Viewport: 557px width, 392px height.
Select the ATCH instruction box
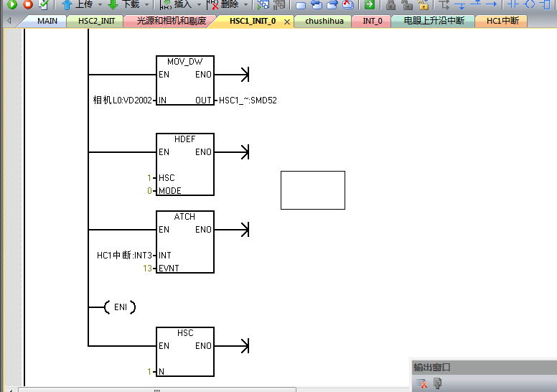pos(184,242)
